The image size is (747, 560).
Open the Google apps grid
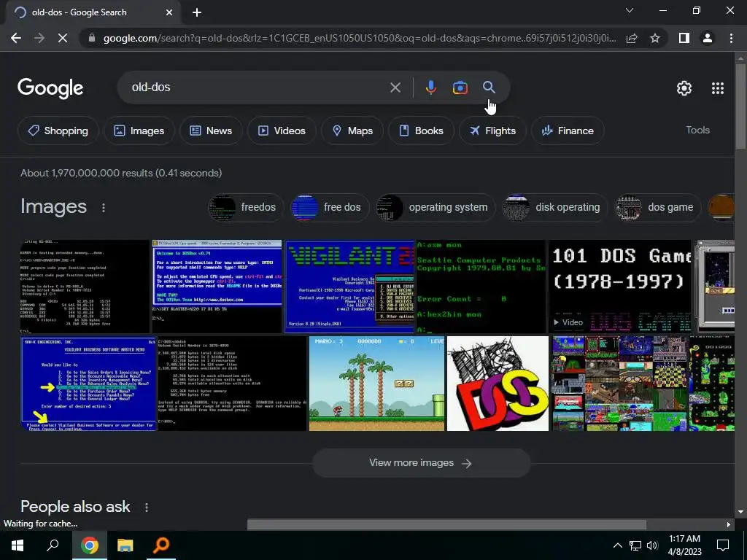[x=718, y=88]
